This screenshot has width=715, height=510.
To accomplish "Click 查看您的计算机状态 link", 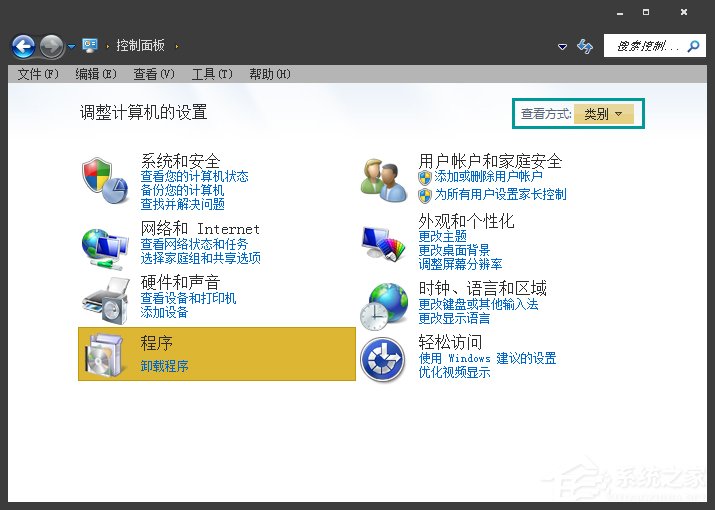I will pos(195,176).
